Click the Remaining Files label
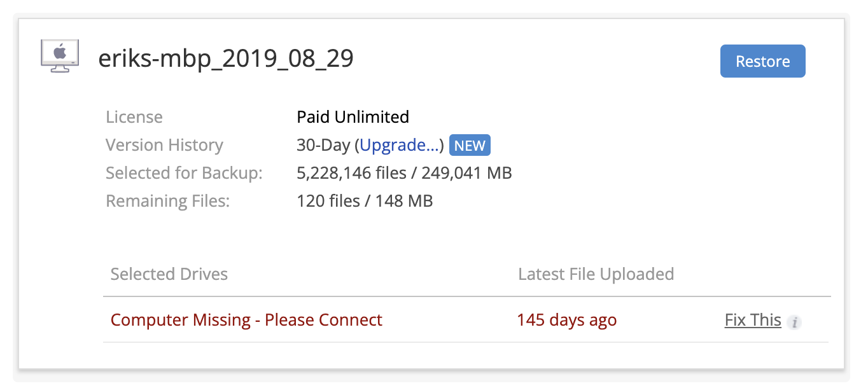The width and height of the screenshot is (868, 388). (167, 201)
